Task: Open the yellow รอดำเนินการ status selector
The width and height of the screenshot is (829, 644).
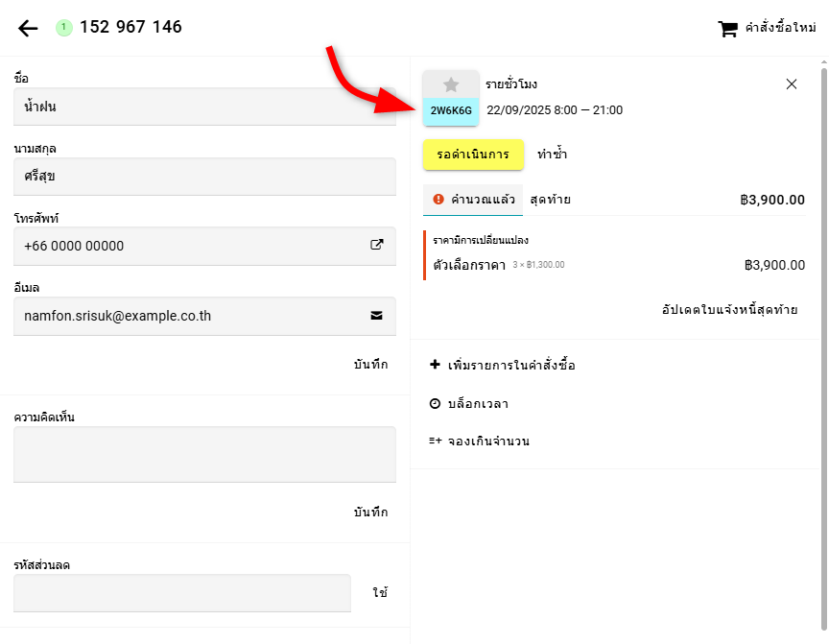Action: click(x=473, y=155)
